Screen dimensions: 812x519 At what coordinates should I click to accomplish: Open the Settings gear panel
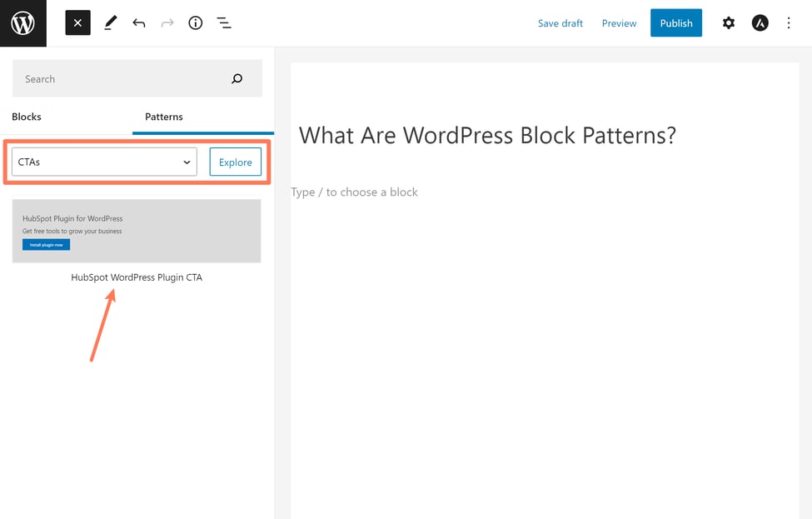coord(729,23)
